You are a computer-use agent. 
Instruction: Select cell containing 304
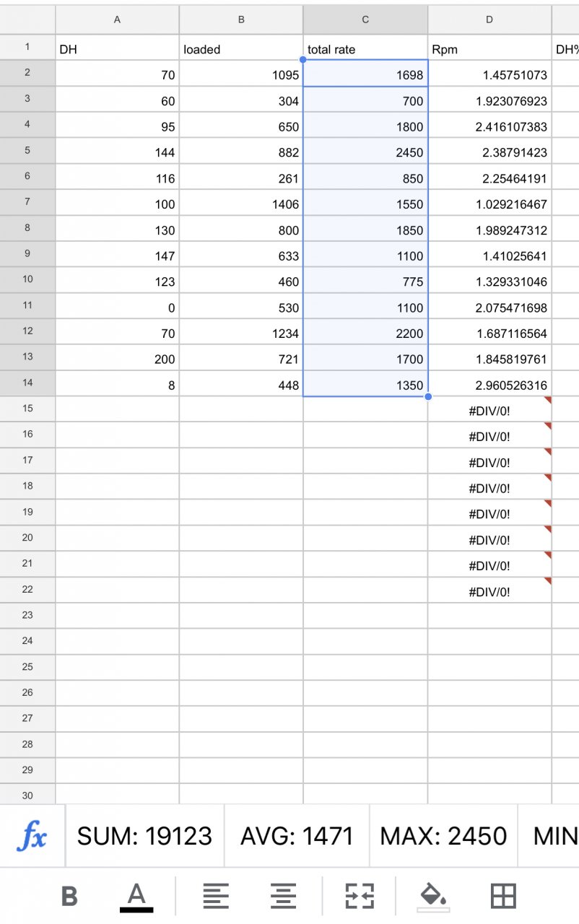tap(241, 100)
